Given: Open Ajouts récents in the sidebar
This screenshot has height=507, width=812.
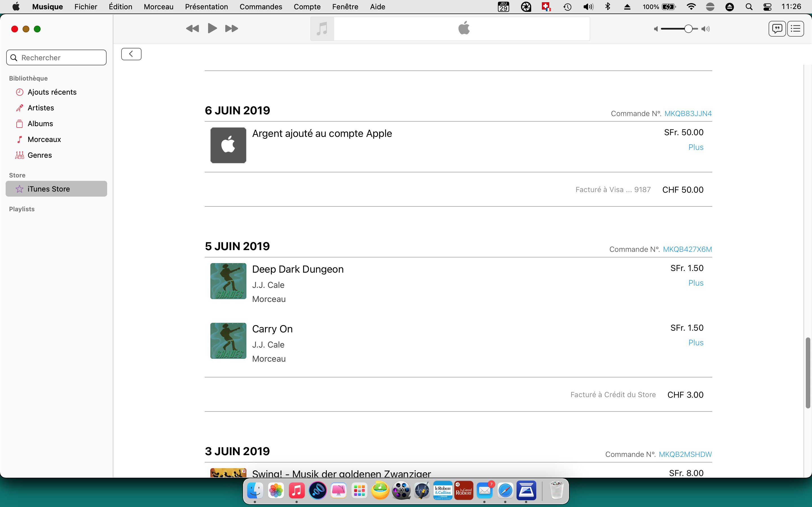Looking at the screenshot, I should click(x=52, y=92).
